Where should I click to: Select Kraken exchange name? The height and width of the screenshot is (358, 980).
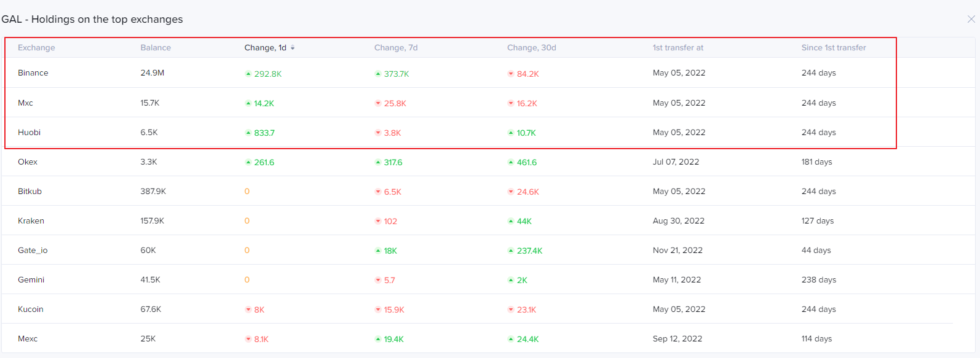[x=31, y=220]
